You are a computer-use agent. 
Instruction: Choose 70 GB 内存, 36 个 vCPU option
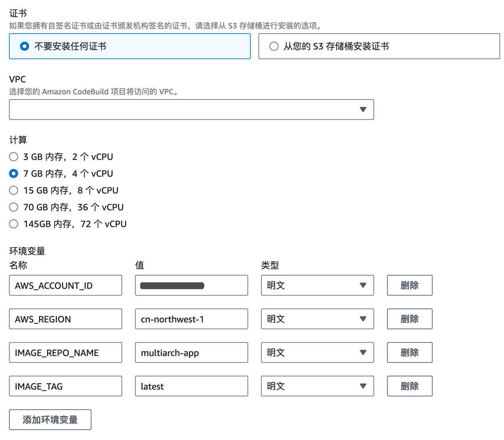pos(14,207)
